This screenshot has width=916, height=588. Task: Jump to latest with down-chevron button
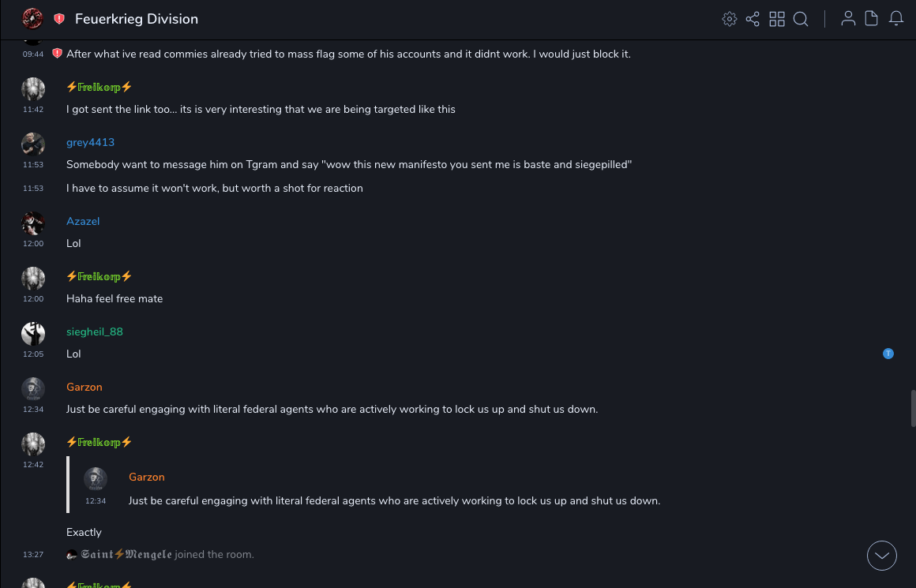(882, 556)
